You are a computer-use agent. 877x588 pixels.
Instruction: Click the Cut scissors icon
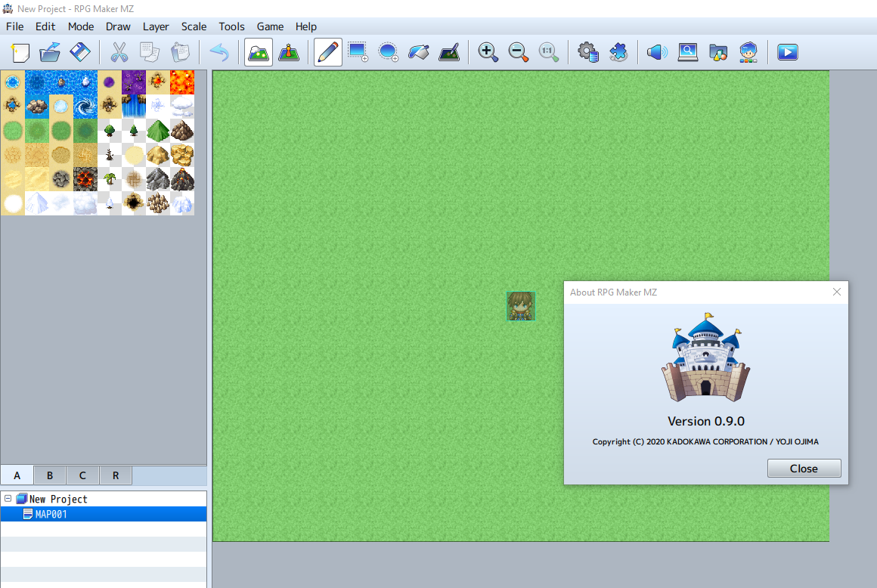pyautogui.click(x=119, y=53)
